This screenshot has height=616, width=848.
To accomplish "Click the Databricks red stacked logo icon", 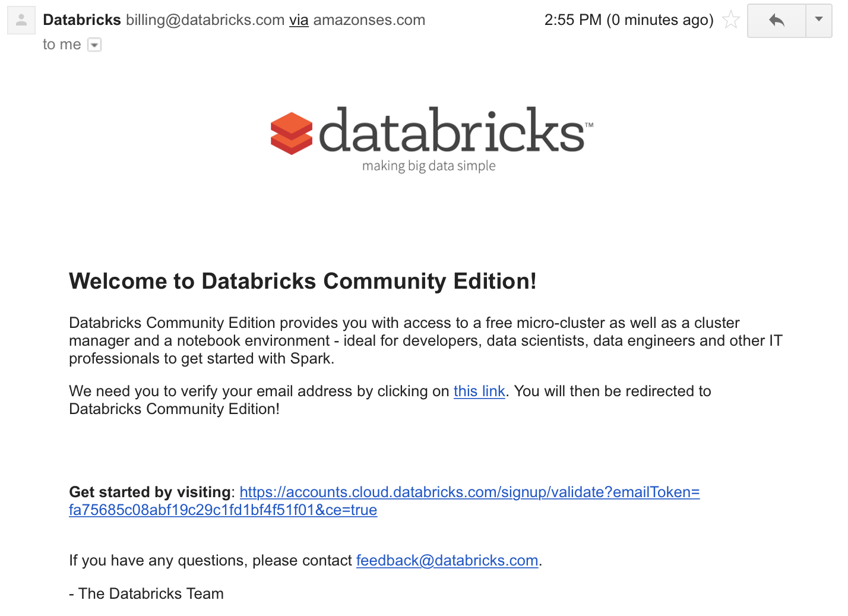I will tap(291, 134).
